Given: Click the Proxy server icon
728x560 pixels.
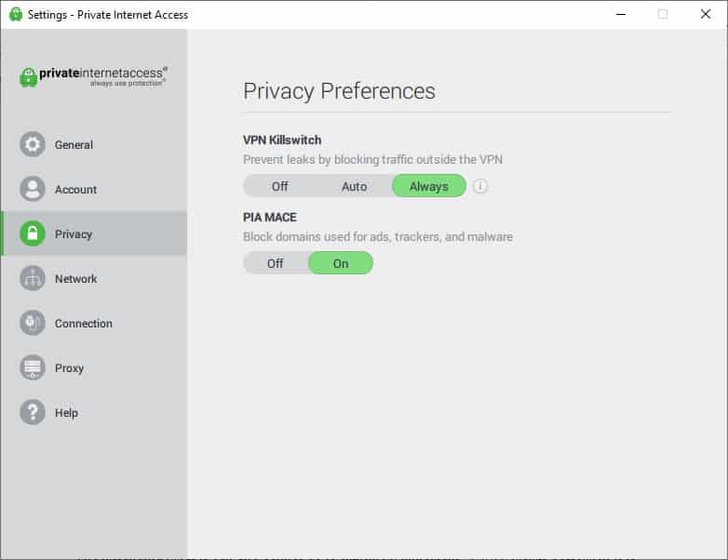Looking at the screenshot, I should click(33, 367).
